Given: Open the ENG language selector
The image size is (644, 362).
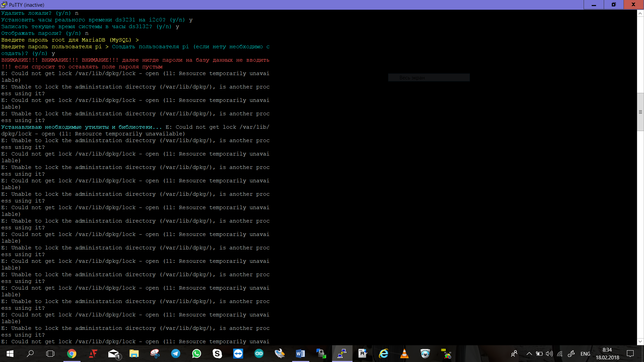Looking at the screenshot, I should tap(585, 354).
